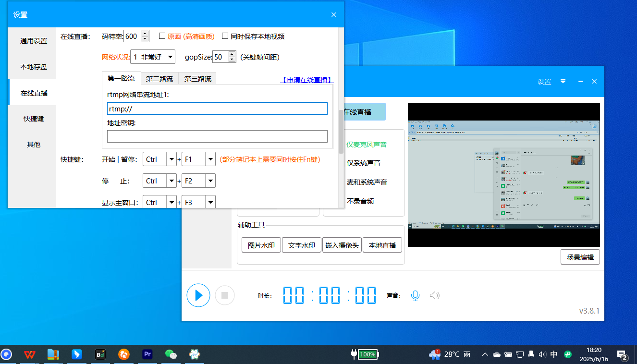
Task: Open 场景编辑 in the recorder window
Action: coord(580,257)
